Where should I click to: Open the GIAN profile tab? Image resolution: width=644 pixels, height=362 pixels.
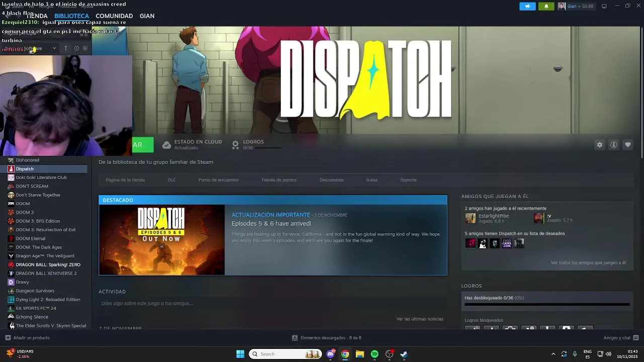click(147, 16)
